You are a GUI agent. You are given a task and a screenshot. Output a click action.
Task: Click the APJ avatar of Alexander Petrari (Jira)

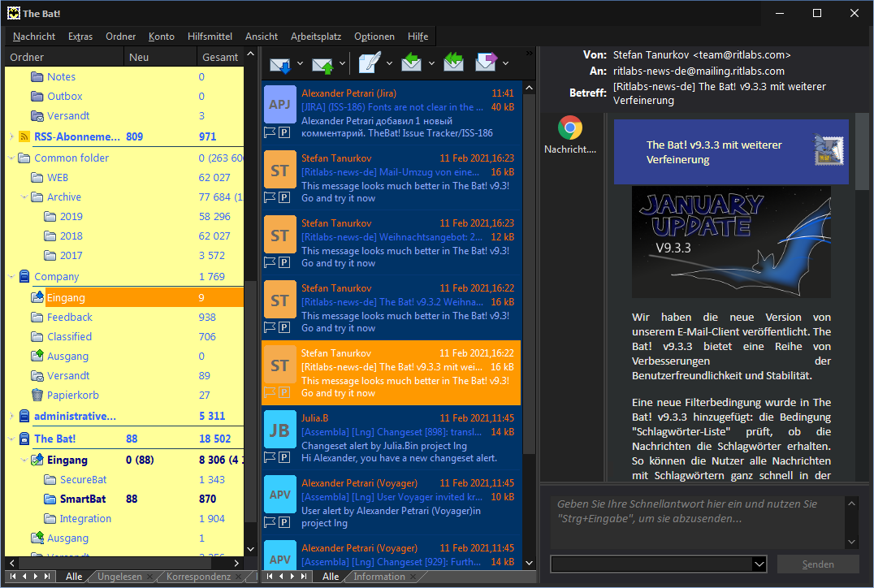coord(279,104)
